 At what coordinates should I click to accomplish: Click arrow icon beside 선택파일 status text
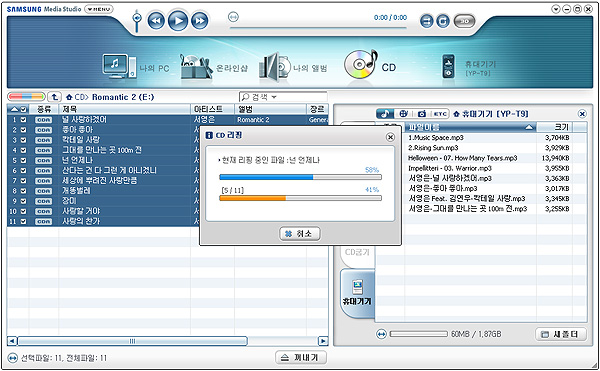(13, 358)
